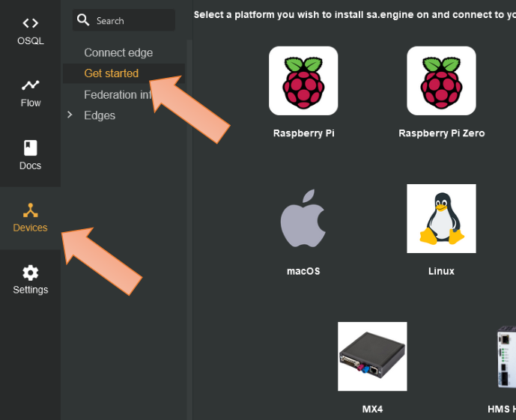Open the Flow graph icon
The image size is (516, 420).
point(30,85)
